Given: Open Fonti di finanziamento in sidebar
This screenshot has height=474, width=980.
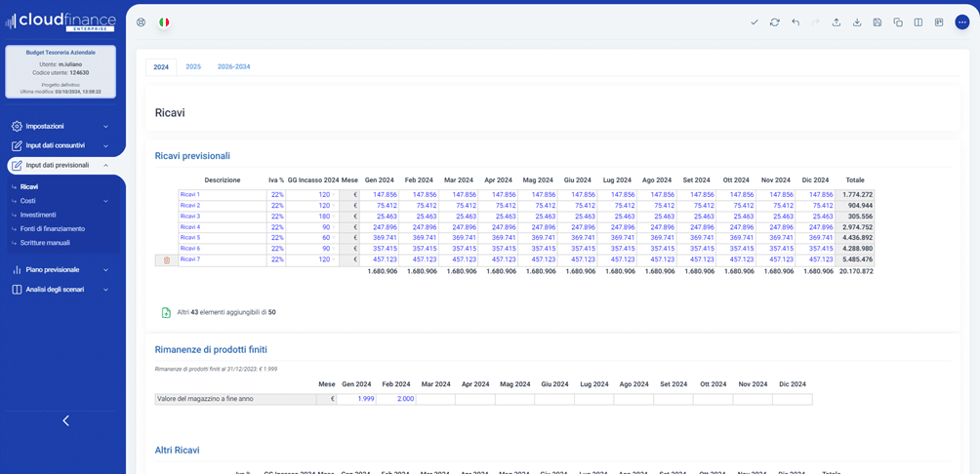Looking at the screenshot, I should (x=52, y=228).
